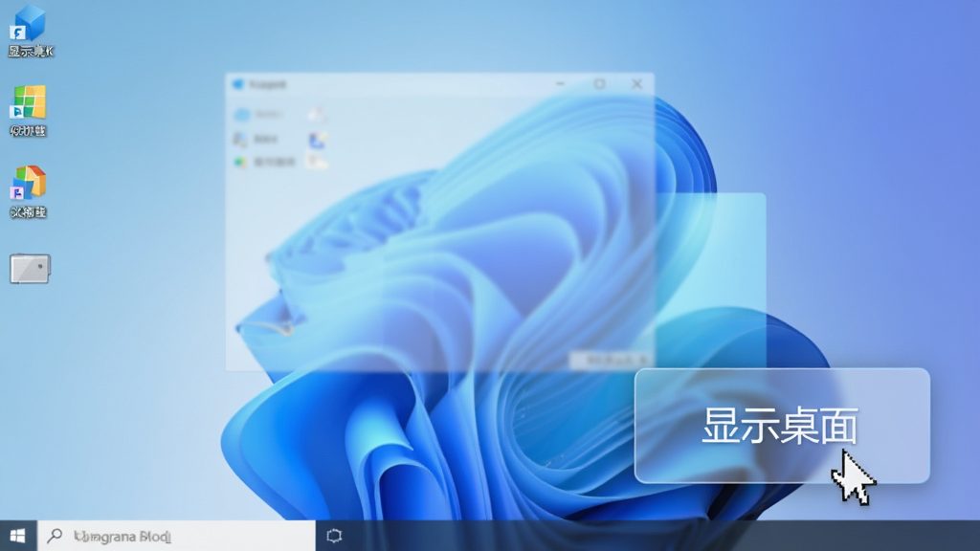The image size is (980, 551).
Task: Click the taskbar search box
Action: click(177, 536)
